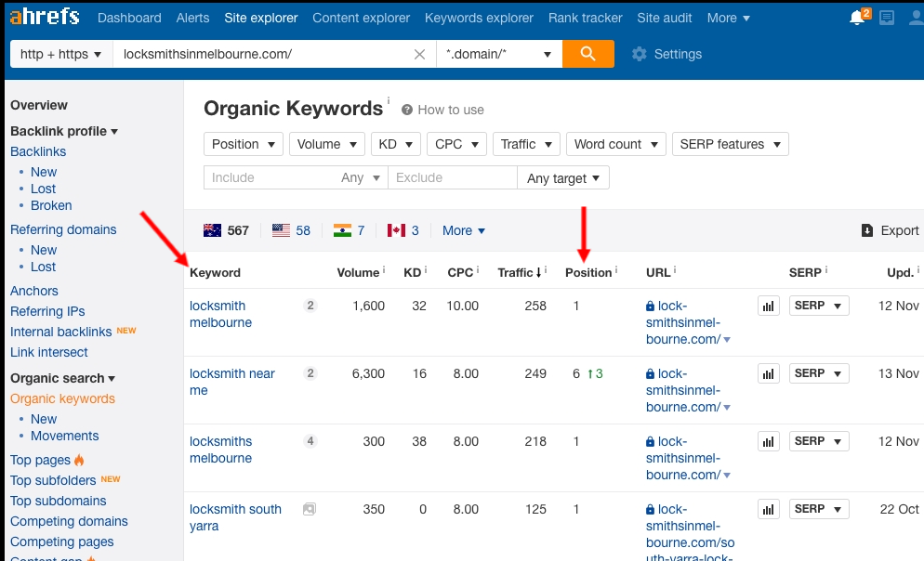
Task: Sort by the Traffic column header
Action: coord(519,272)
